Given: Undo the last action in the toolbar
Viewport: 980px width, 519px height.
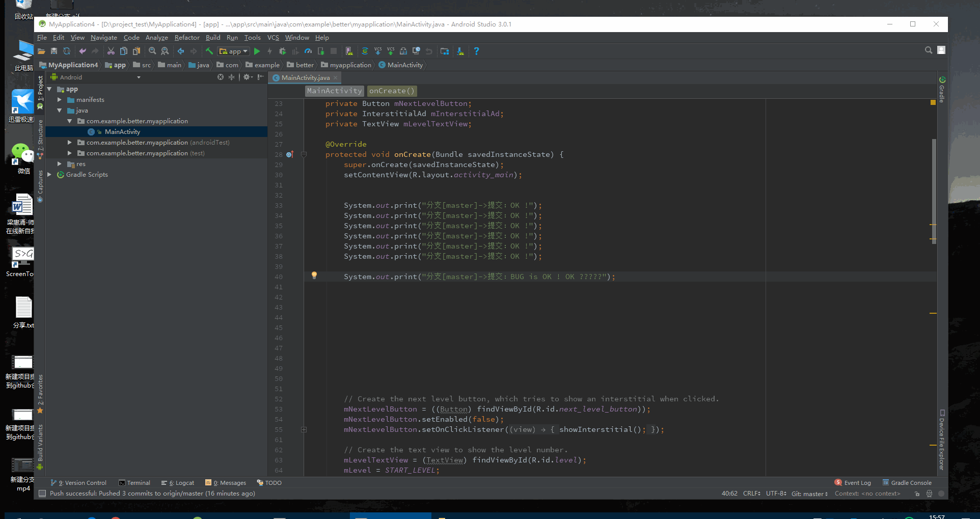Looking at the screenshot, I should 83,51.
